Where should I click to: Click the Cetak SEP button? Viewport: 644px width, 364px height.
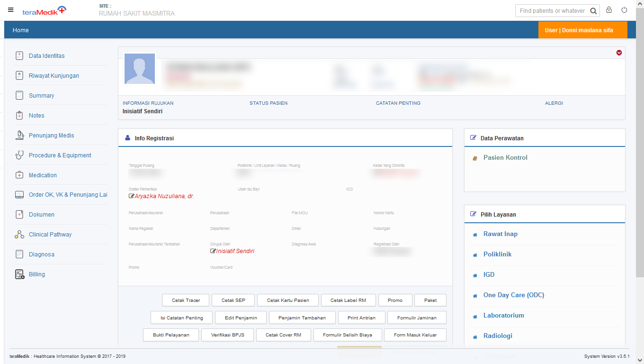click(x=233, y=300)
